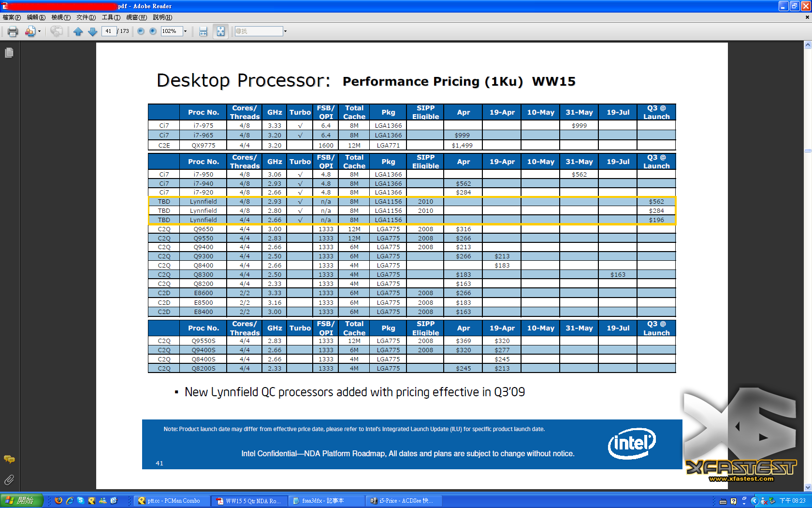The width and height of the screenshot is (812, 508).
Task: Click the 開始 Start button
Action: [22, 501]
